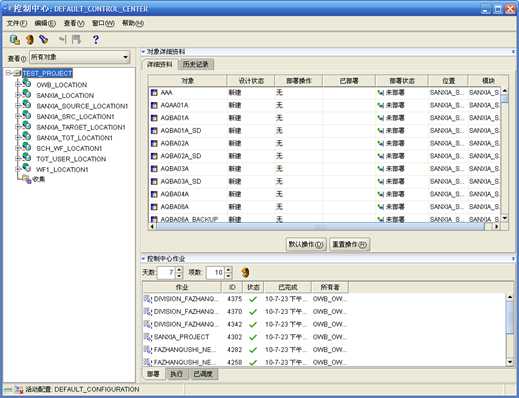The image size is (519, 398).
Task: Click the 天数 days input field
Action: pyautogui.click(x=167, y=273)
